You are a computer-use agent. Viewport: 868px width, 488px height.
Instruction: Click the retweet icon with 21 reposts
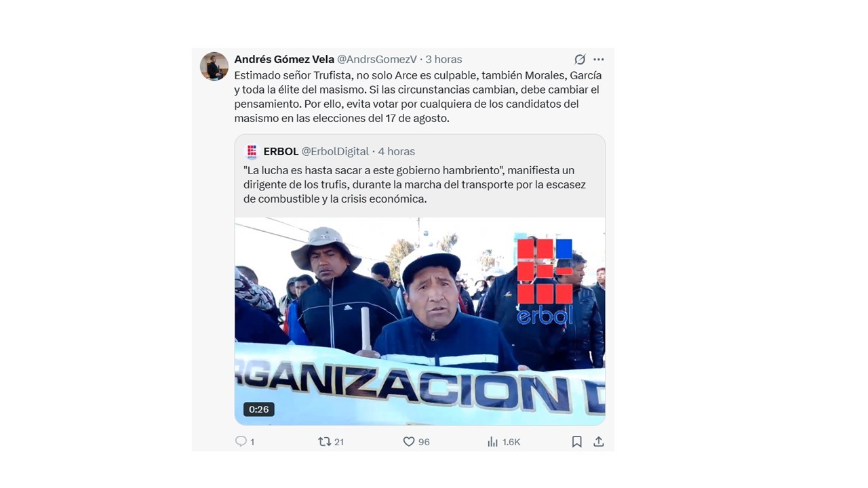(324, 441)
